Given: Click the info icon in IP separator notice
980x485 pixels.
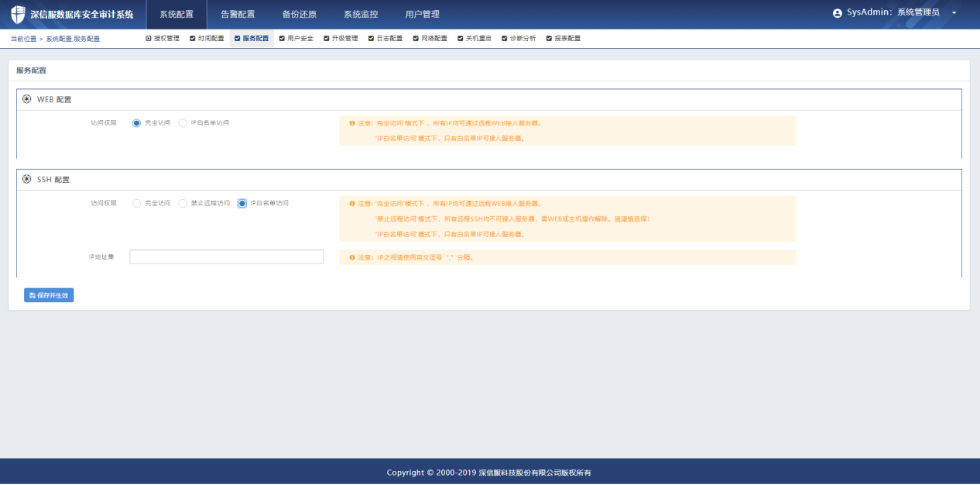Looking at the screenshot, I should 351,257.
